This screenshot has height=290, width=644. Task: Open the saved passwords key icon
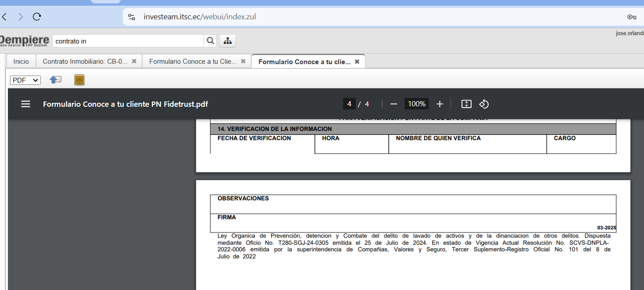632,17
